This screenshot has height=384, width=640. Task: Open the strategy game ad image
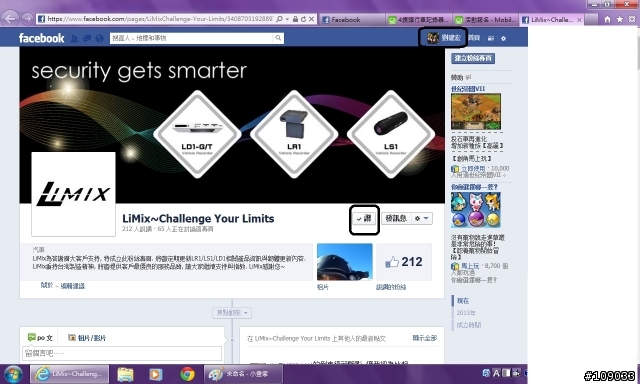click(x=476, y=111)
